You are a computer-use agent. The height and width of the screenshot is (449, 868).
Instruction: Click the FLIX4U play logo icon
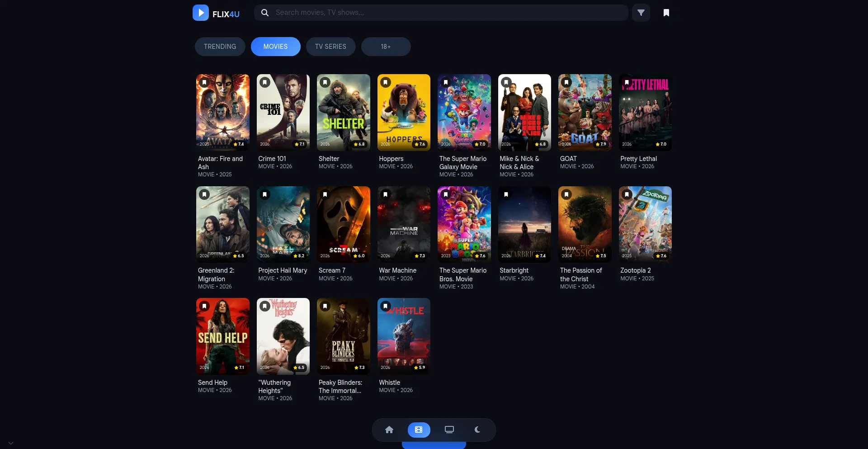pos(200,13)
